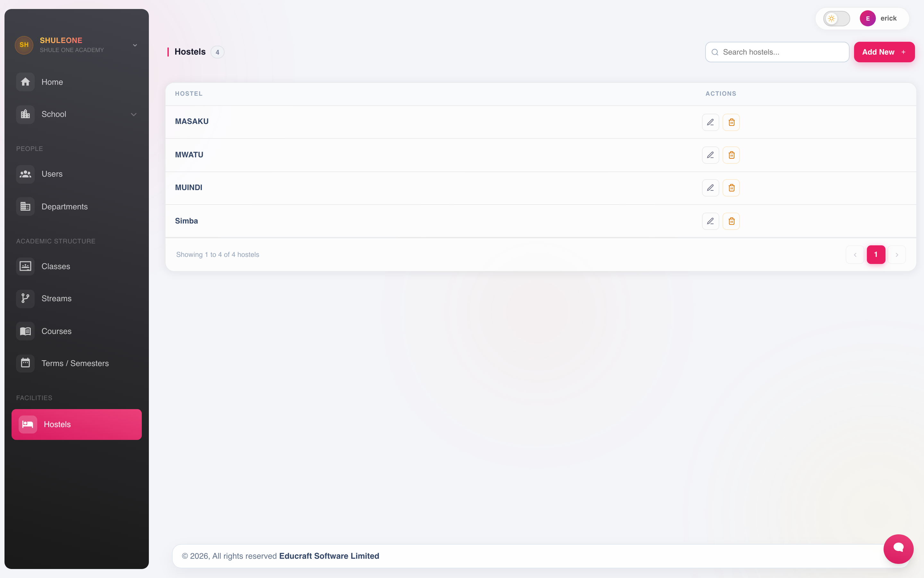Open the chat bubble widget
This screenshot has width=924, height=578.
click(x=898, y=549)
